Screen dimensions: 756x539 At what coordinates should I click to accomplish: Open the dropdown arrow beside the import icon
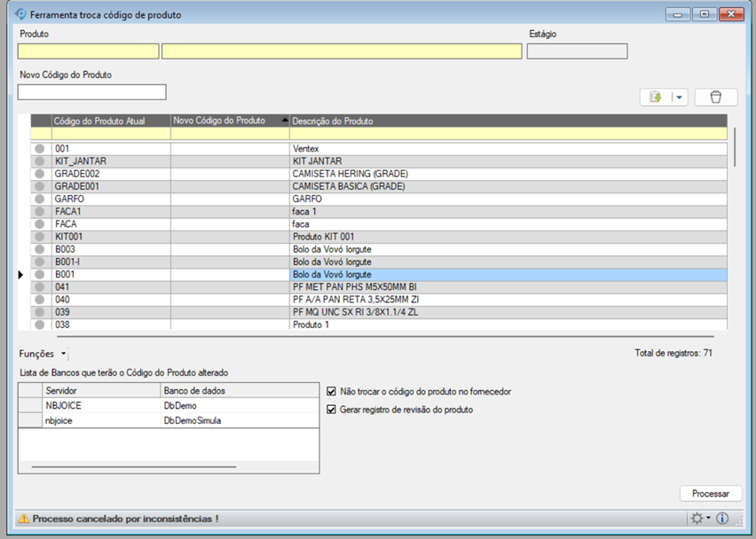[679, 98]
